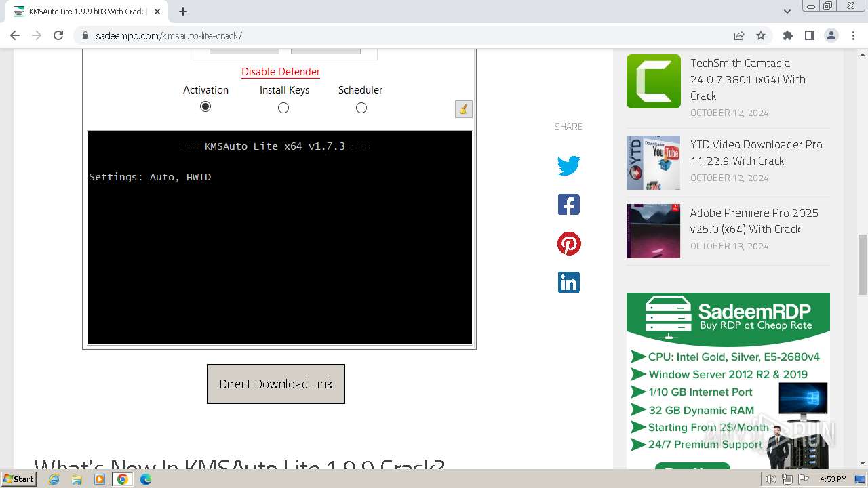
Task: Click Direct Download Link button
Action: [x=276, y=384]
